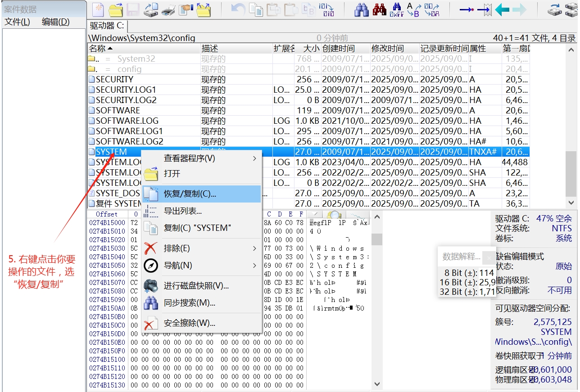The image size is (580, 392).
Task: Click the teal Back arrow icon
Action: pos(502,9)
